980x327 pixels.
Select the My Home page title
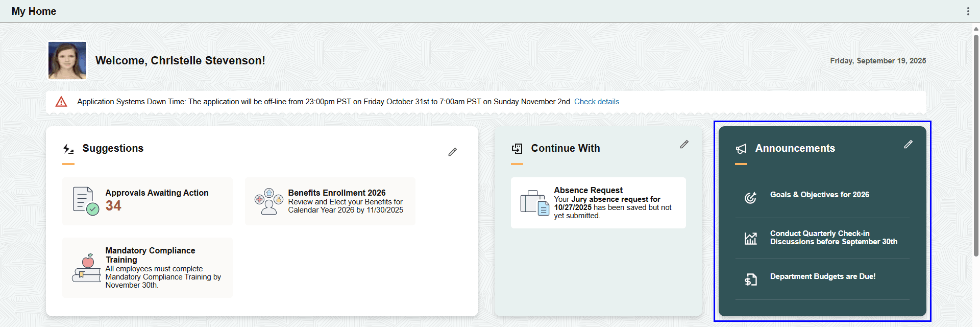click(x=34, y=11)
